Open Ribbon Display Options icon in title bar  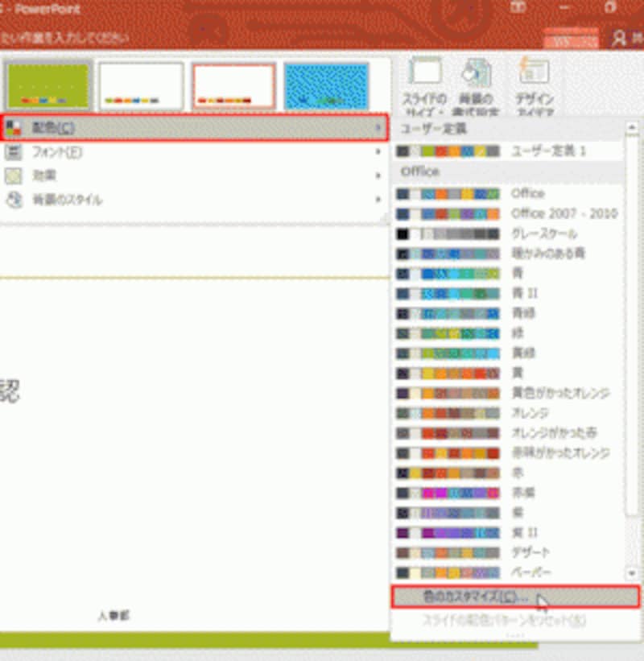coord(518,7)
